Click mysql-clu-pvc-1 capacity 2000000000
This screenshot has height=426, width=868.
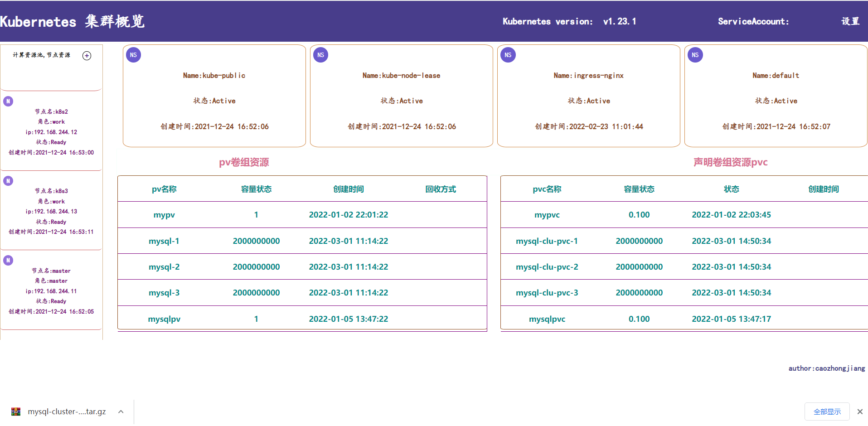639,241
